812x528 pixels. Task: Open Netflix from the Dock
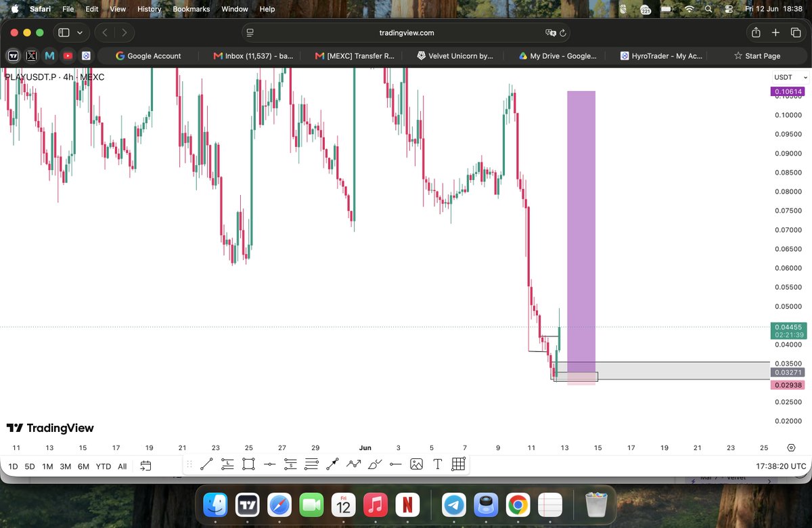[x=407, y=505]
